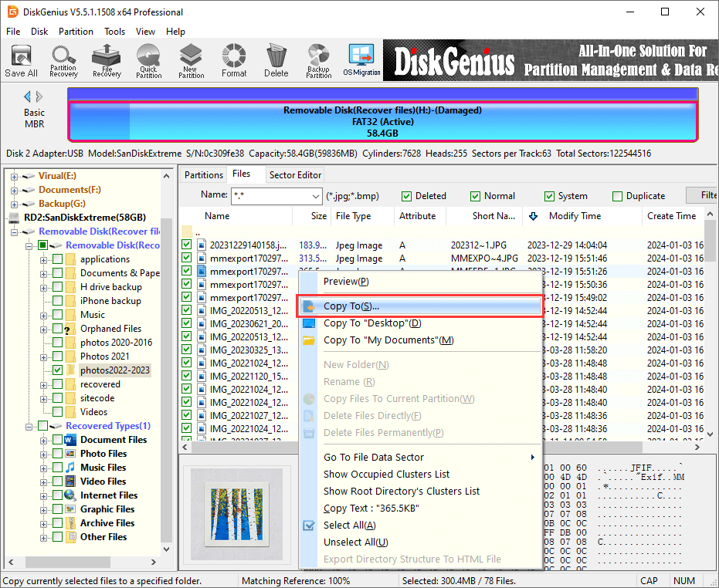Select the Graphic Files icon

(x=70, y=509)
